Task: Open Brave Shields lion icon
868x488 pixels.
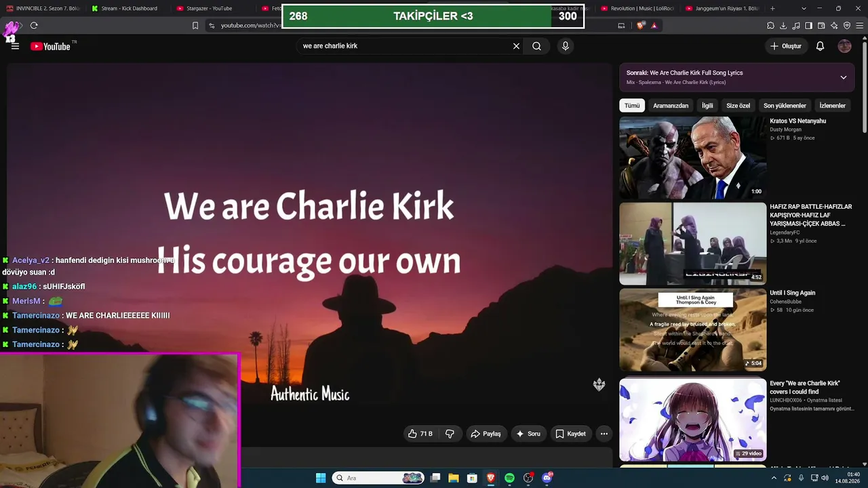Action: tap(641, 26)
